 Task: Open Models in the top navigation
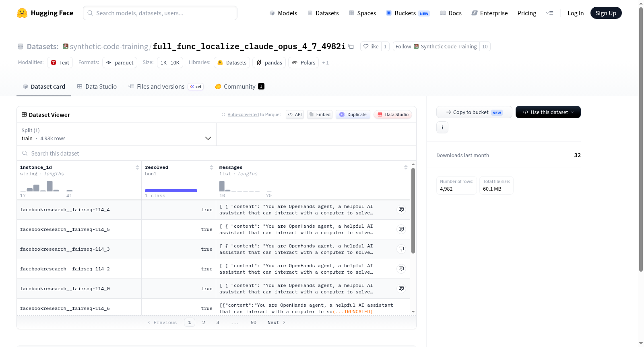click(283, 13)
